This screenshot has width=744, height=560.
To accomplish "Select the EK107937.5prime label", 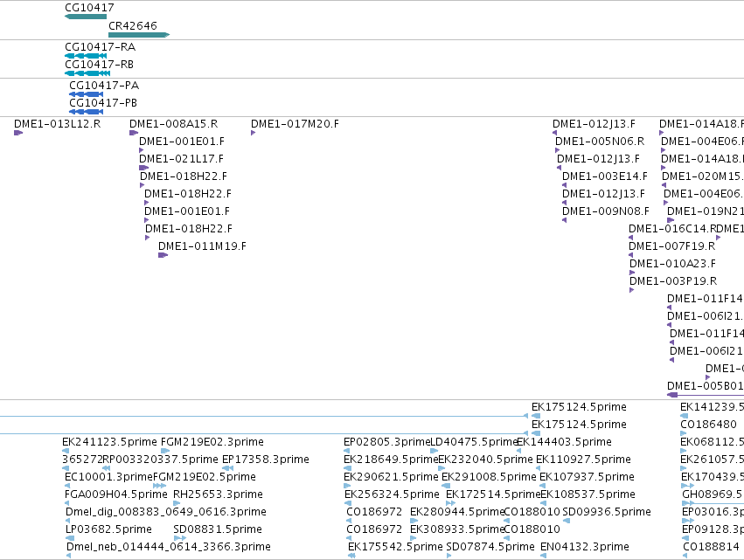I will click(587, 477).
